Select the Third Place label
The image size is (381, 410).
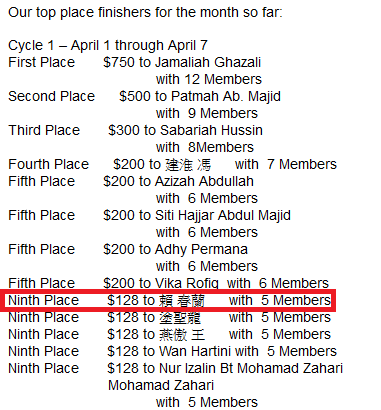pyautogui.click(x=44, y=130)
